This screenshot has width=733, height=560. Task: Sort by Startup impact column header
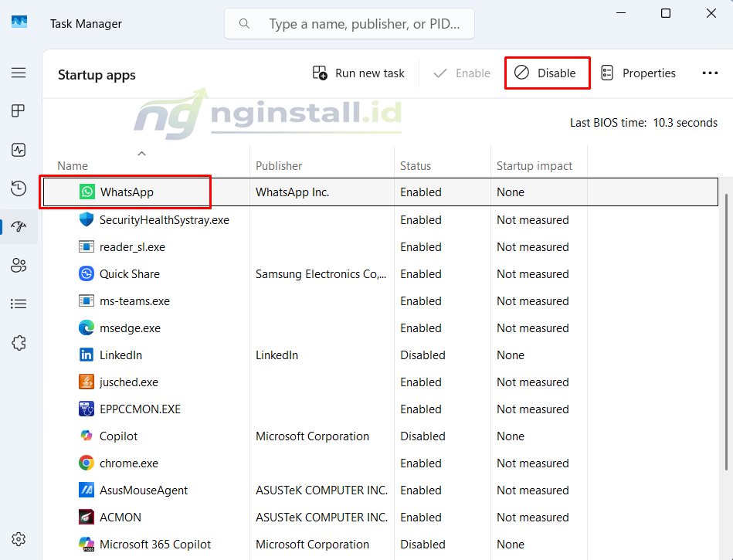click(x=534, y=166)
